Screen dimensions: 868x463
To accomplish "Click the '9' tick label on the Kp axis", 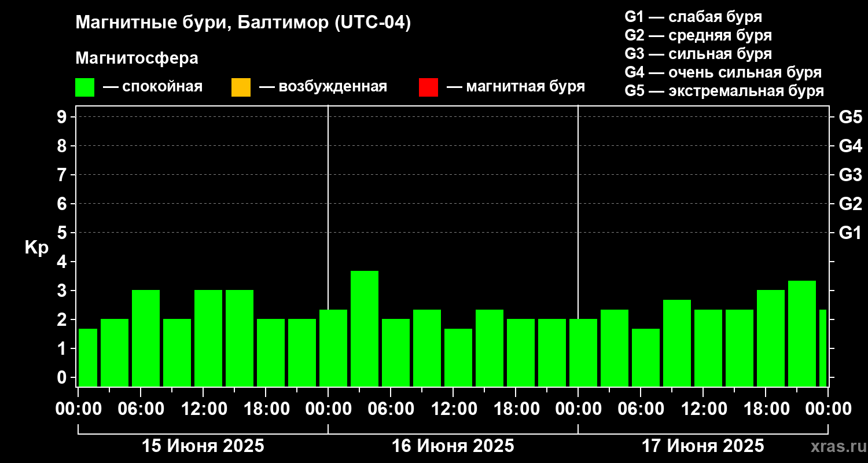I will [63, 117].
